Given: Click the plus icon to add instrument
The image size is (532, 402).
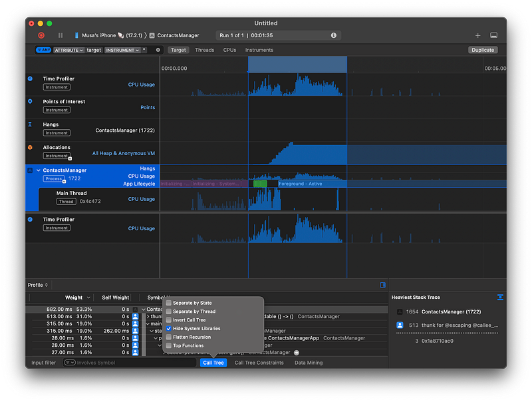Looking at the screenshot, I should pos(477,35).
